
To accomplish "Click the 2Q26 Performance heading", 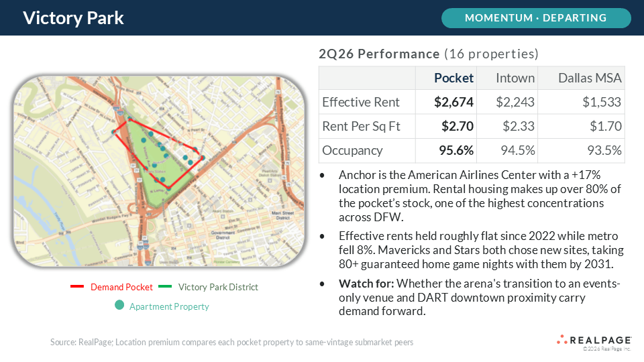I will coord(379,54).
